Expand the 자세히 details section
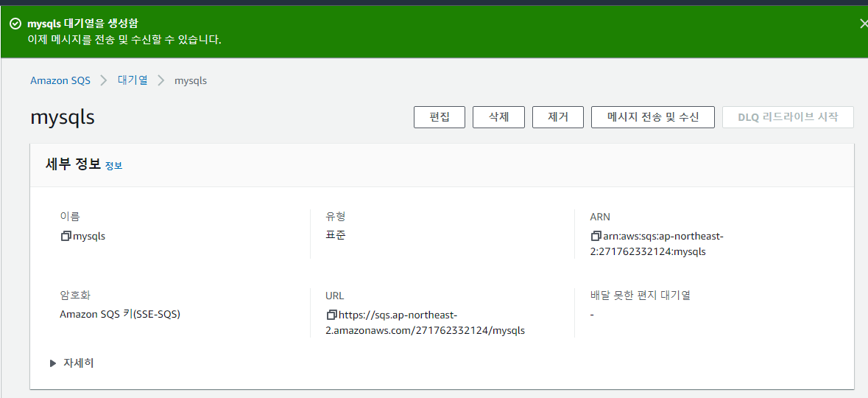Viewport: 868px width, 398px height. 72,363
